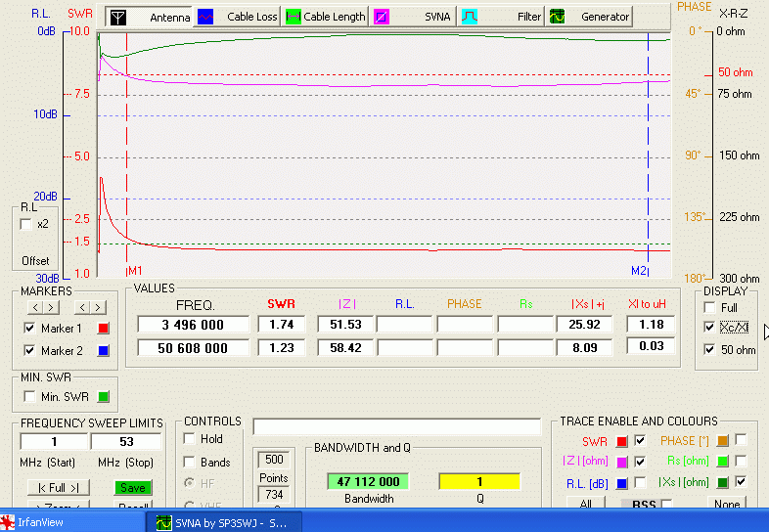Screen dimensions: 769x532
Task: Click the red SWR trace colour swatch
Action: [x=622, y=441]
